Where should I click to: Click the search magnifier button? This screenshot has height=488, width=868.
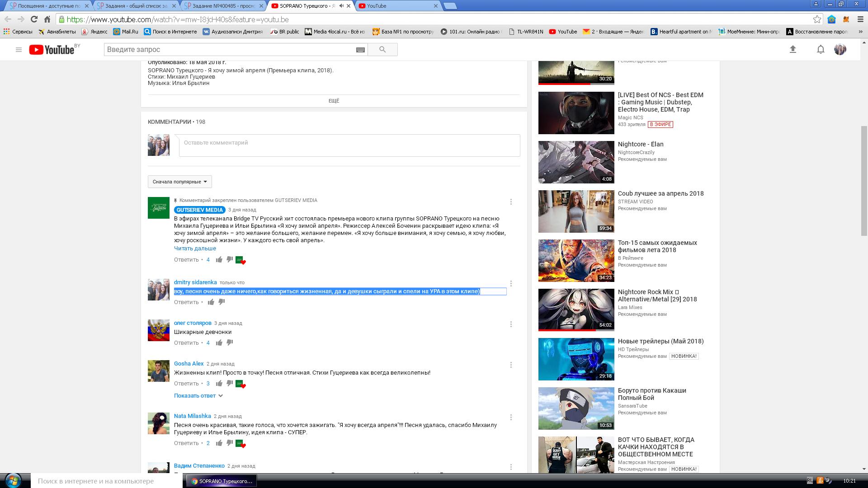pos(382,50)
